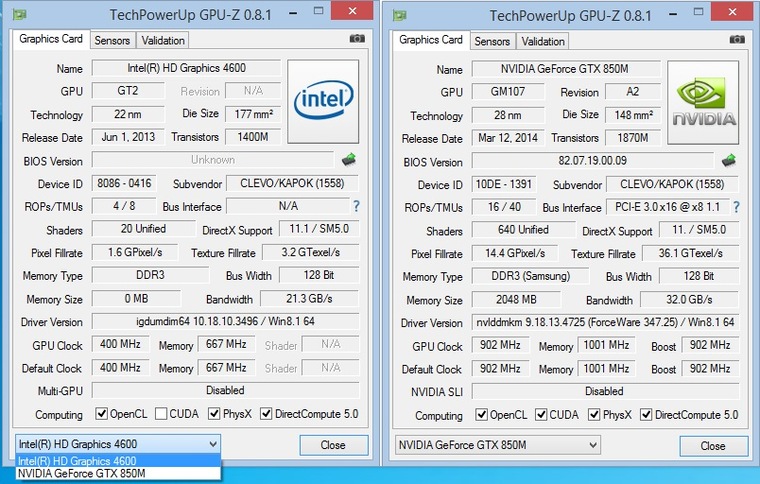Toggle DirectCompute 5.0 checkbox in Intel window
This screenshot has height=484, width=760.
click(266, 414)
